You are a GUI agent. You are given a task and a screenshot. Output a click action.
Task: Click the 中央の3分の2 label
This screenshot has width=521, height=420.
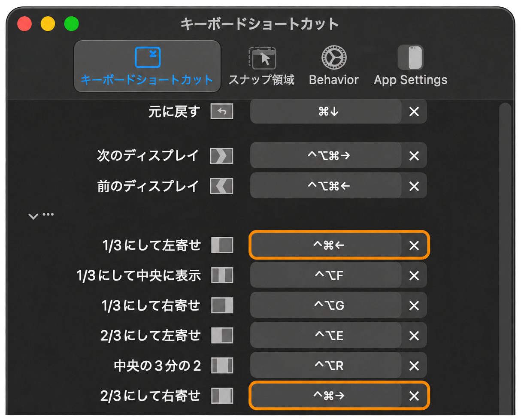158,366
